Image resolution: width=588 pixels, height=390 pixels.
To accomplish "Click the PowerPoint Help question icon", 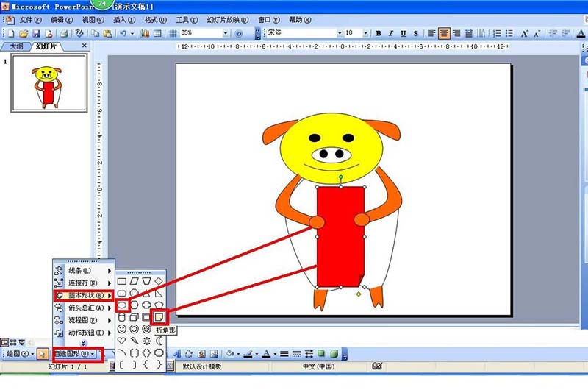I will [239, 33].
